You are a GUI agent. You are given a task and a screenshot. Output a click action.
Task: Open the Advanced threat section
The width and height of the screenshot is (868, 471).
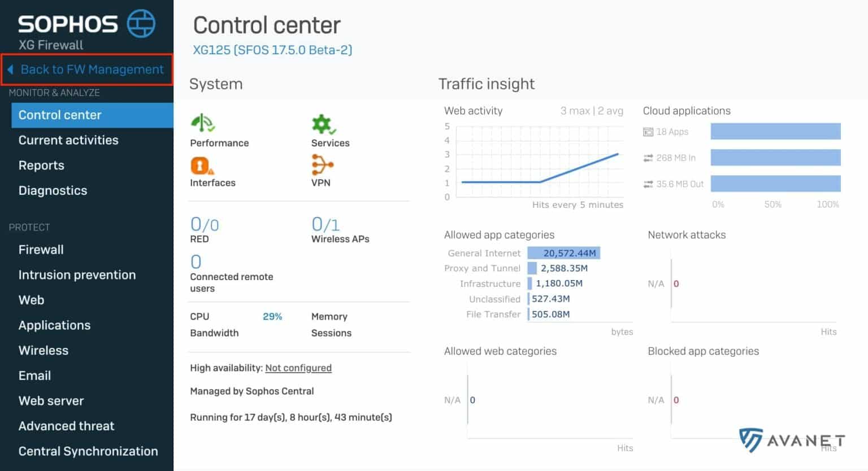click(x=66, y=426)
